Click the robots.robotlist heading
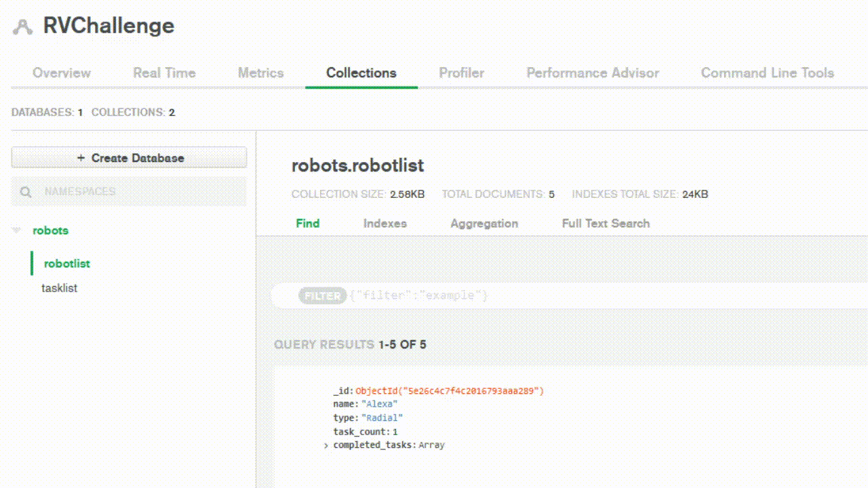 pos(357,165)
